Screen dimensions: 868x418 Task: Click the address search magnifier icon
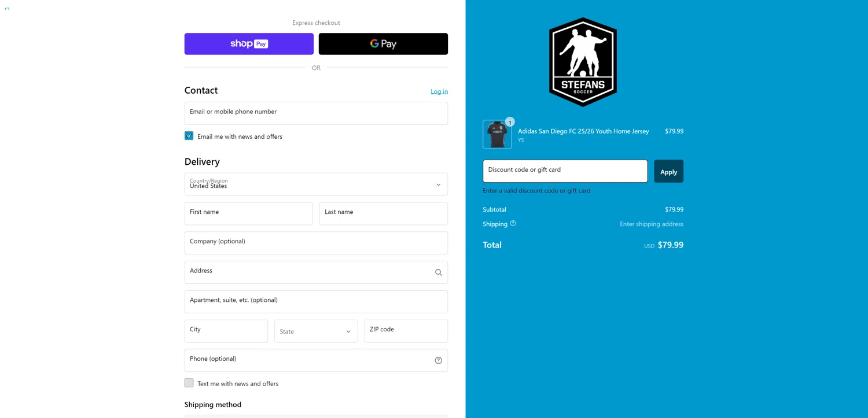pyautogui.click(x=439, y=272)
